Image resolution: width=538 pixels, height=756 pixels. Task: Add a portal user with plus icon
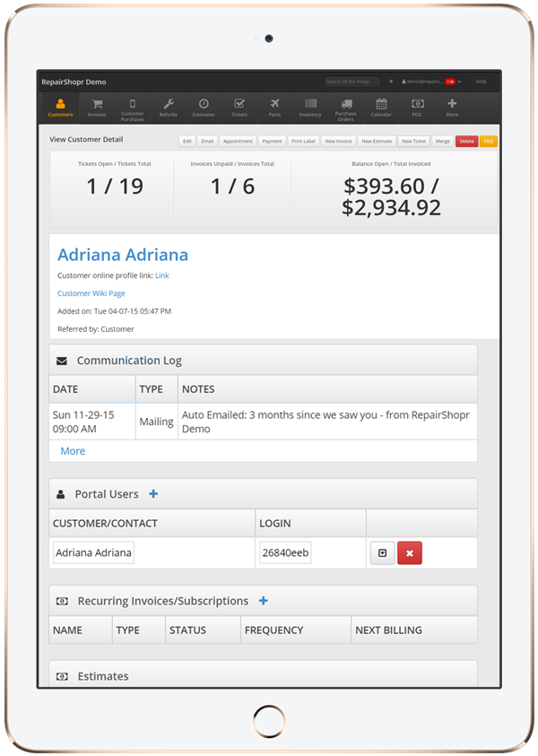pos(153,494)
